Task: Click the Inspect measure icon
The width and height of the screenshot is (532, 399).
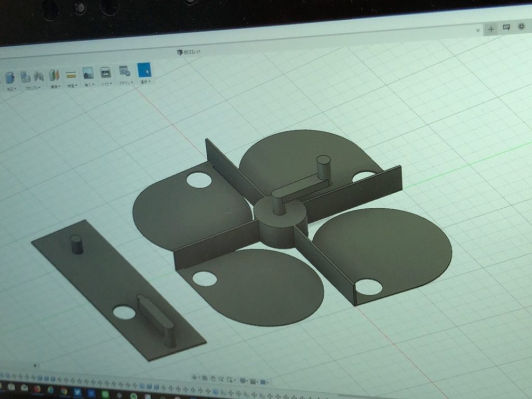Action: (71, 75)
